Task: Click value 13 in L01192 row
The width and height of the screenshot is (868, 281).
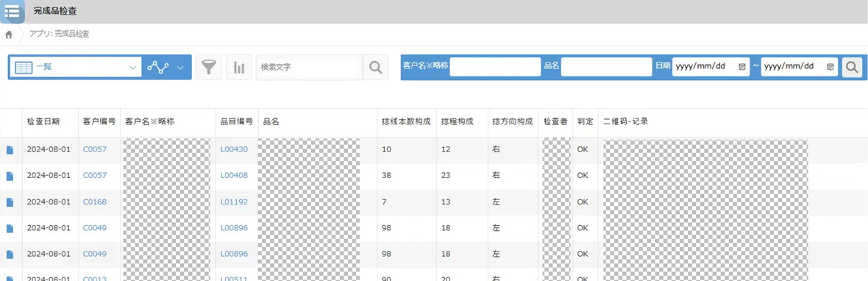Action: click(445, 202)
